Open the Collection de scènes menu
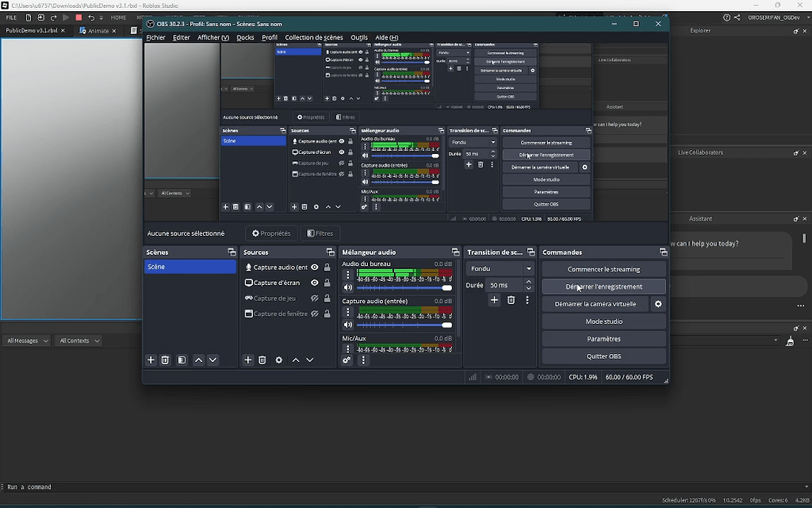Image resolution: width=812 pixels, height=508 pixels. pos(314,37)
